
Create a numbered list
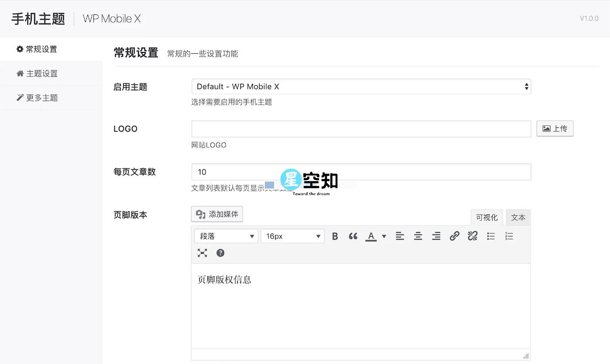pyautogui.click(x=509, y=236)
